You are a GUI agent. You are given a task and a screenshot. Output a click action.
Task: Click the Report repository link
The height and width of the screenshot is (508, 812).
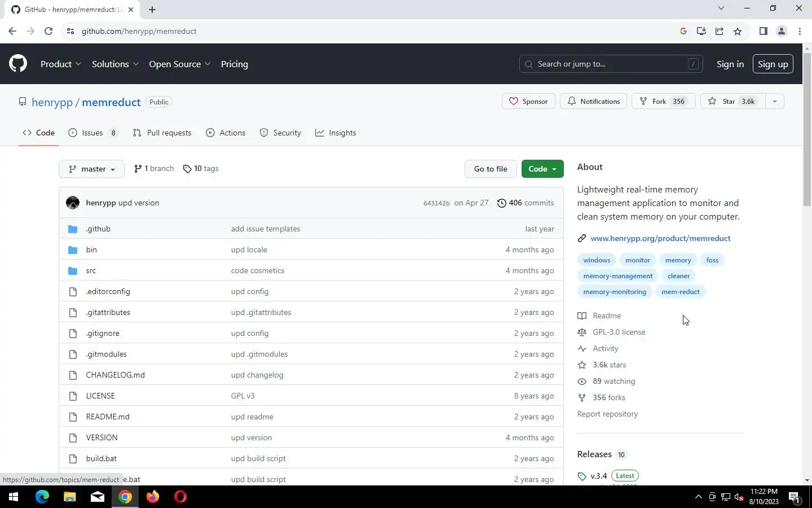click(x=607, y=414)
